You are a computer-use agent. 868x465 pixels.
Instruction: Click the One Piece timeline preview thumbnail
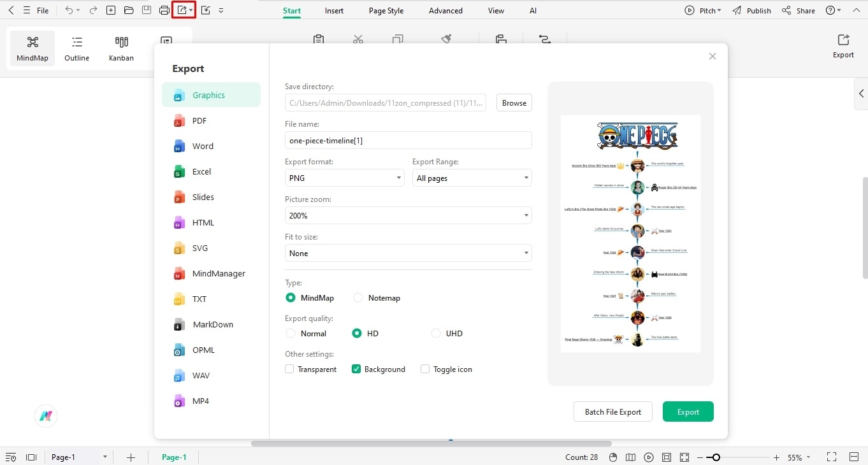coord(630,234)
